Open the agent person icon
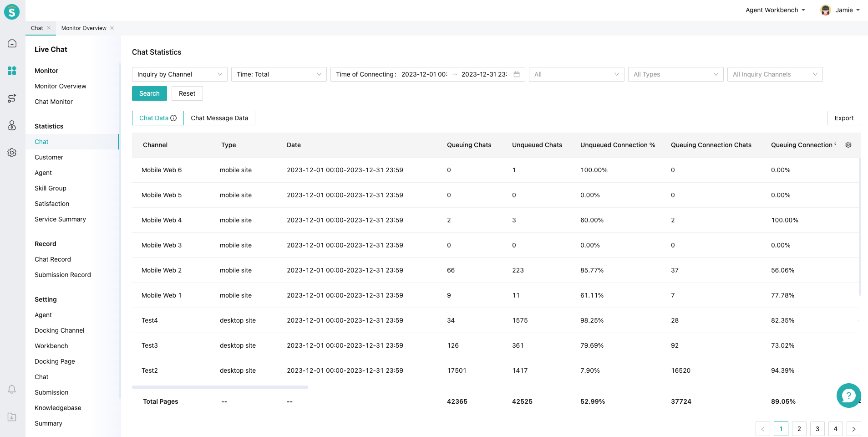Screen dimensions: 868x437 pos(12,125)
